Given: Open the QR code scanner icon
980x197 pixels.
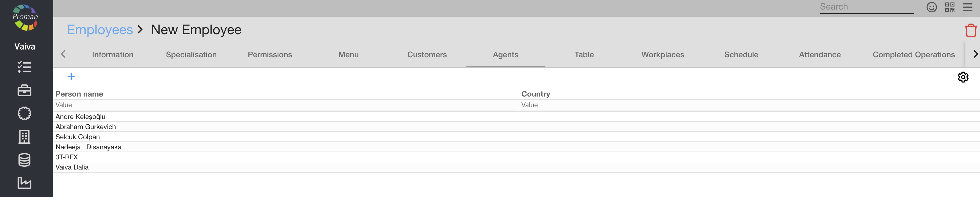Looking at the screenshot, I should pyautogui.click(x=950, y=7).
